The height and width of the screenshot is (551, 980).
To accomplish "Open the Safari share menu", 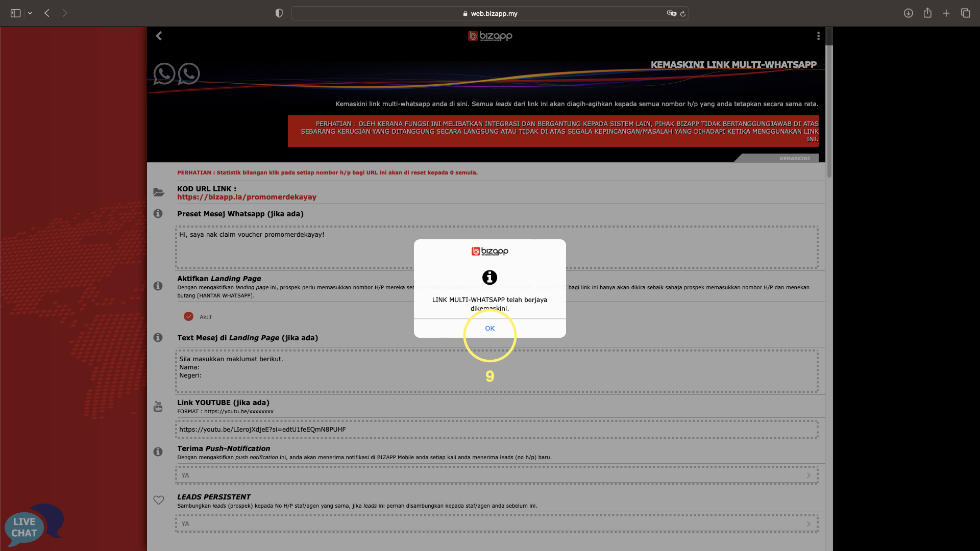I will [x=927, y=13].
